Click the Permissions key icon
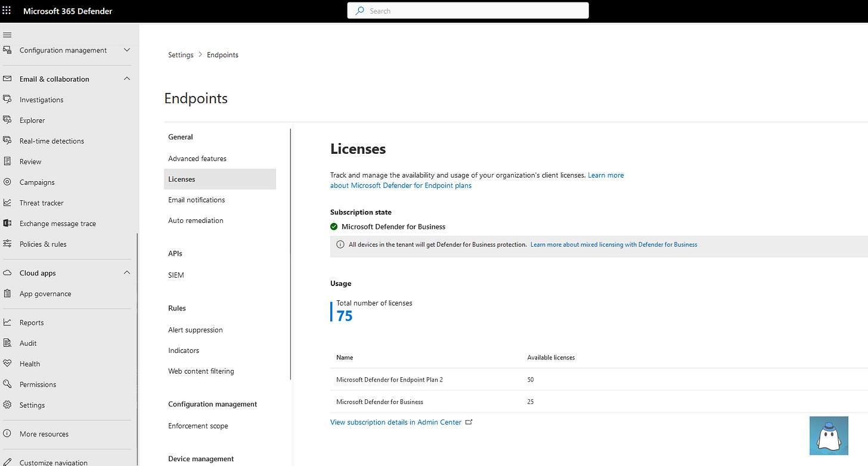 7,384
